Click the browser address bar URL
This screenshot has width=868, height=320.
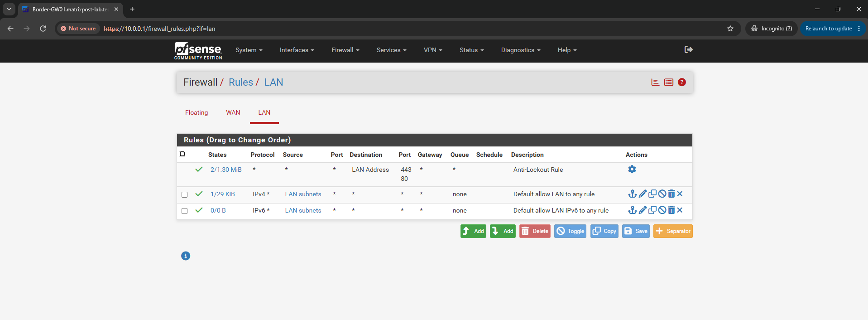click(x=159, y=29)
